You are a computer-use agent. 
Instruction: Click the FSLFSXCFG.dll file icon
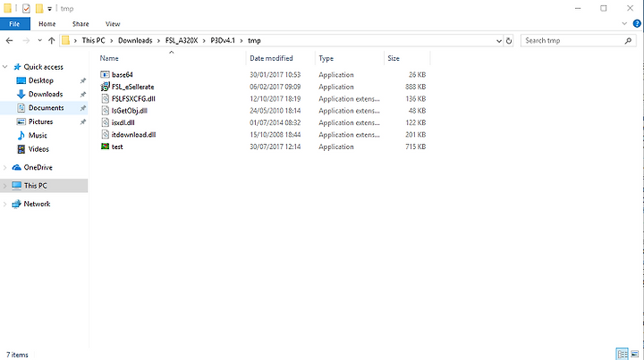click(x=106, y=98)
